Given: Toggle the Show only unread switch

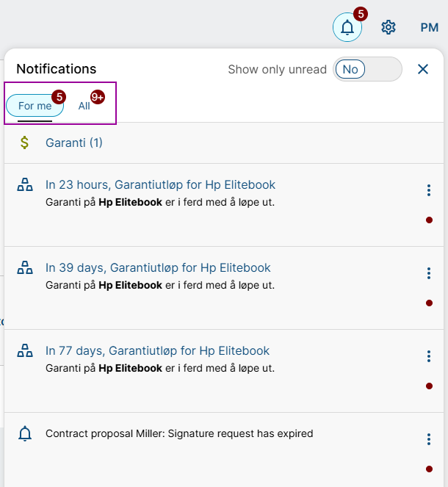Looking at the screenshot, I should click(367, 69).
